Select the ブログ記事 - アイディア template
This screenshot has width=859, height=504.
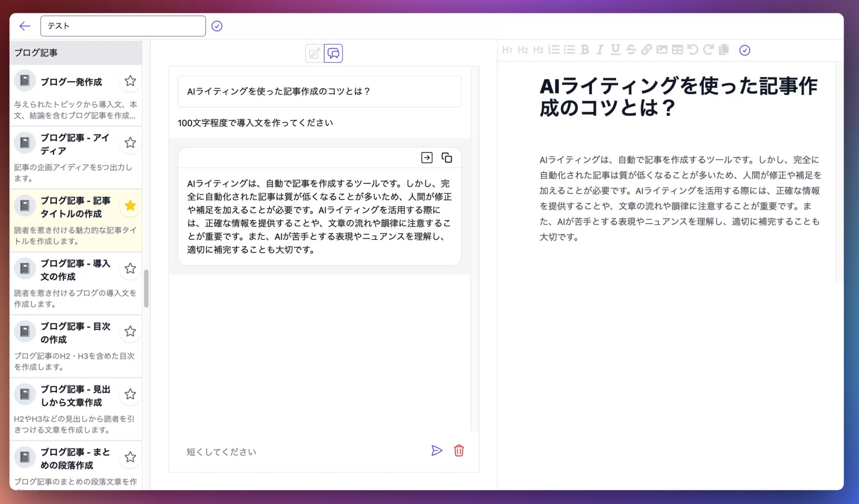[x=75, y=144]
